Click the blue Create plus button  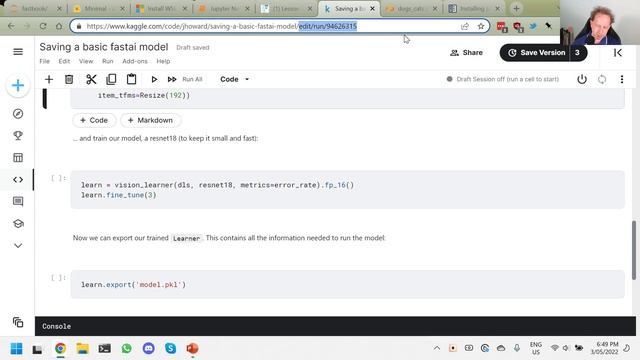tap(18, 85)
